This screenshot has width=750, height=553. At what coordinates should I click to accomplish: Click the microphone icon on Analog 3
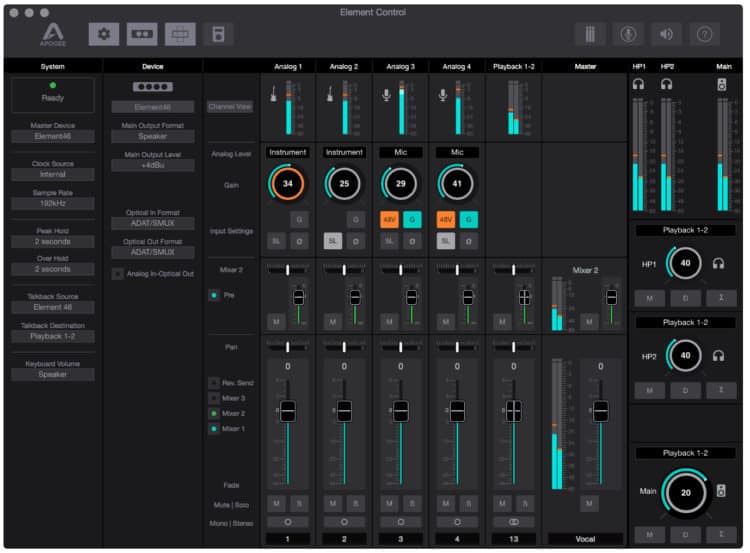(x=386, y=95)
